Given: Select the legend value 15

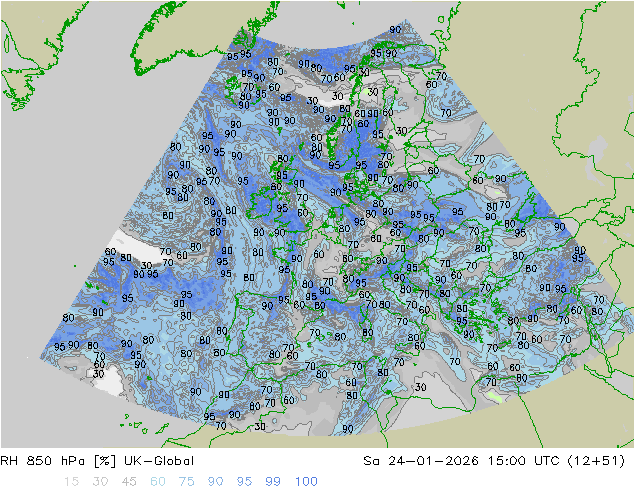Looking at the screenshot, I should click(71, 482).
